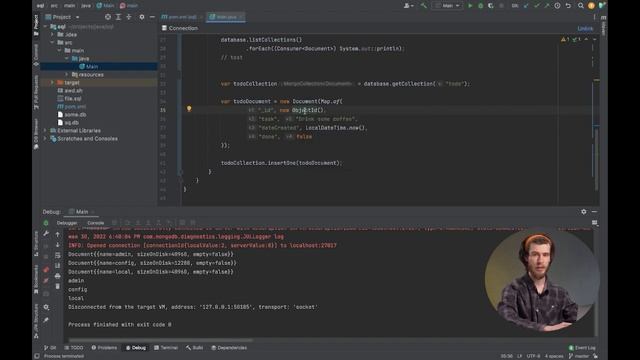Toggle soft-wrap in console

tap(58, 255)
